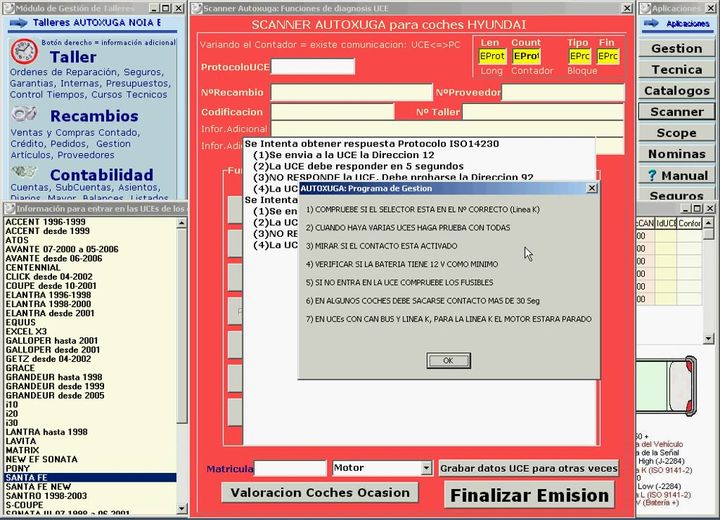Click the Nº Taller input field
This screenshot has height=520, width=720.
(x=543, y=112)
